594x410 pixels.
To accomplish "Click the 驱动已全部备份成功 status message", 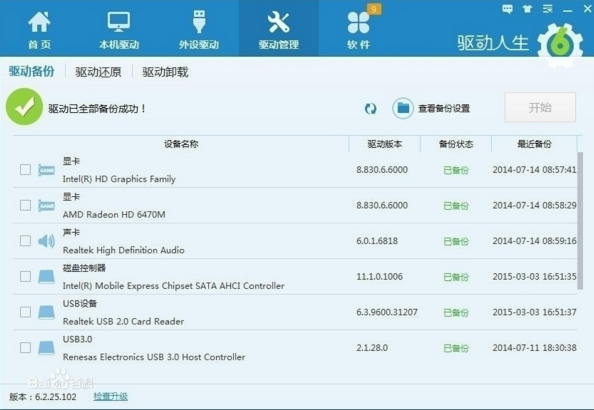I will point(97,109).
